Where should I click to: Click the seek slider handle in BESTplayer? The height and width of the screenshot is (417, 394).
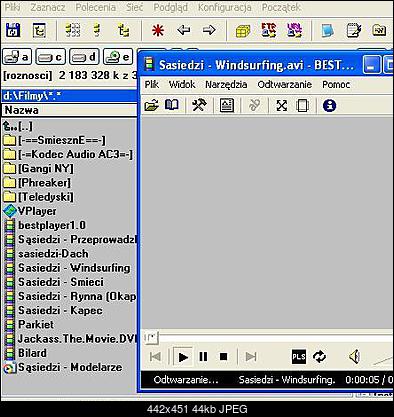pos(151,338)
